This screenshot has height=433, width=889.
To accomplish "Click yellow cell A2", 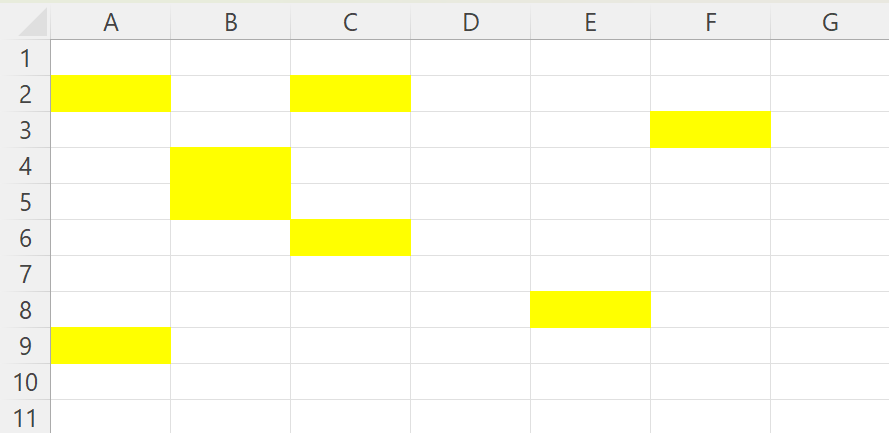I will [x=111, y=94].
